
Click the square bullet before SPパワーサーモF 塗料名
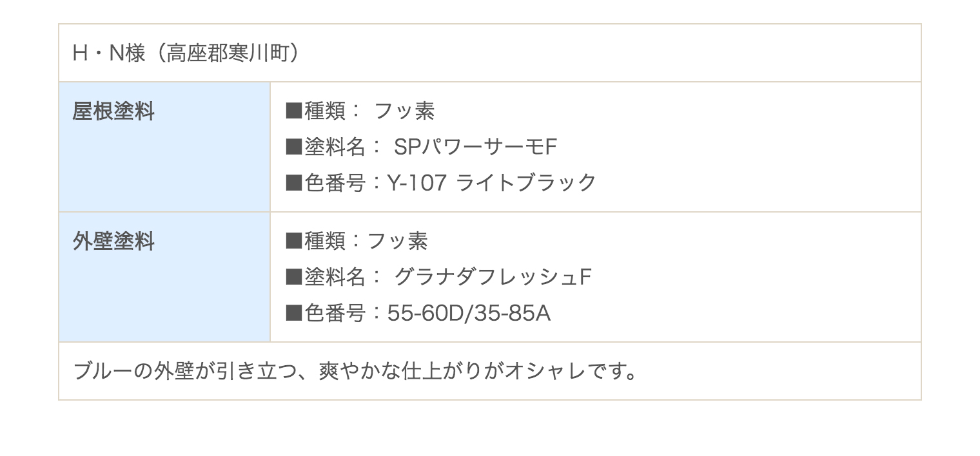(x=294, y=148)
